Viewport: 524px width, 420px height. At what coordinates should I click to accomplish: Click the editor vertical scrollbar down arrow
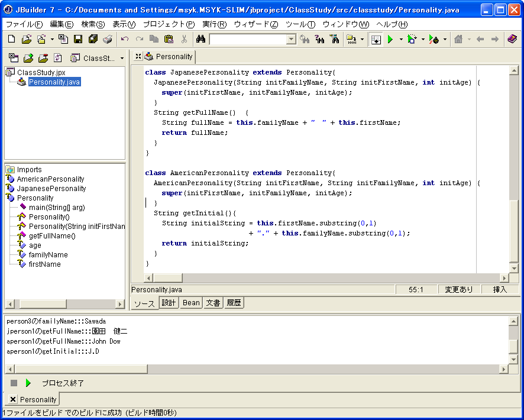coord(513,268)
